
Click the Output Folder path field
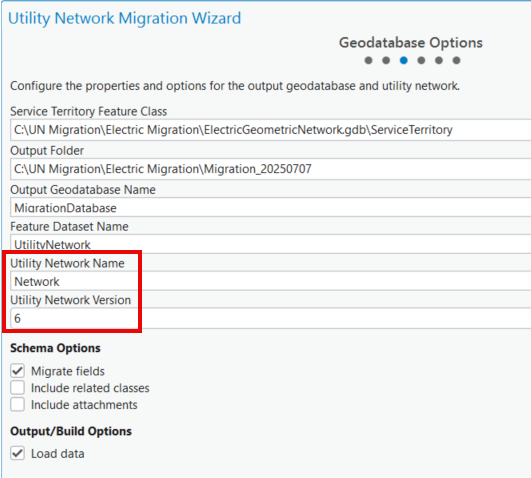pyautogui.click(x=271, y=169)
